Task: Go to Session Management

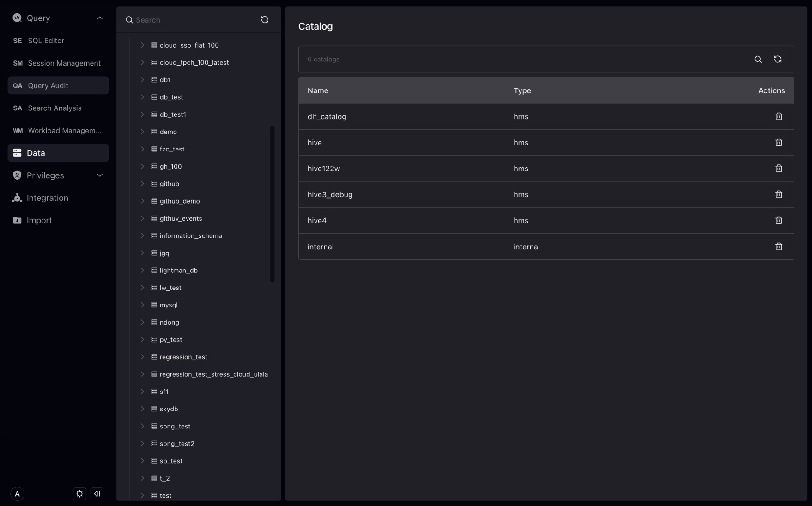Action: point(64,63)
